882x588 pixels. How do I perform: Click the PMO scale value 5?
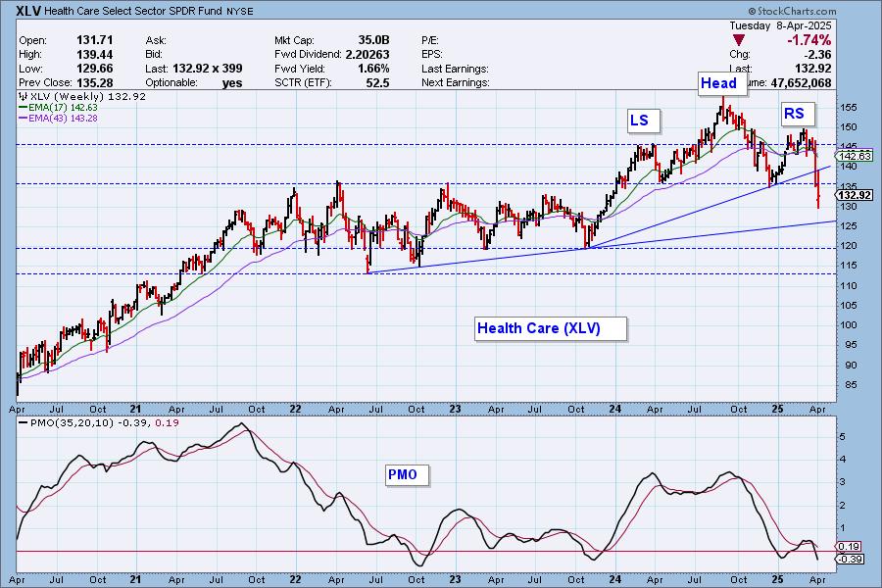[x=842, y=437]
